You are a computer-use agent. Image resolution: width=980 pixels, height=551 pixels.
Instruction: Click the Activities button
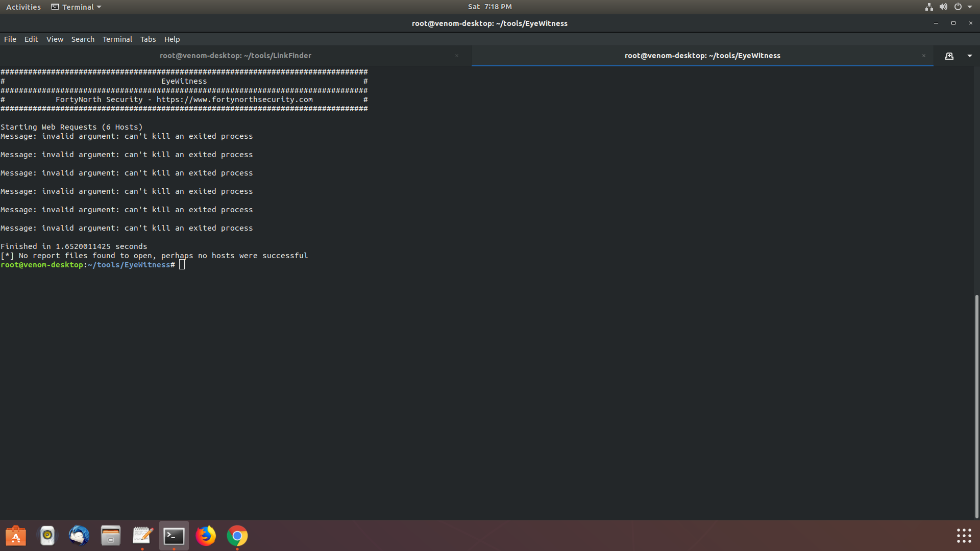click(x=23, y=7)
